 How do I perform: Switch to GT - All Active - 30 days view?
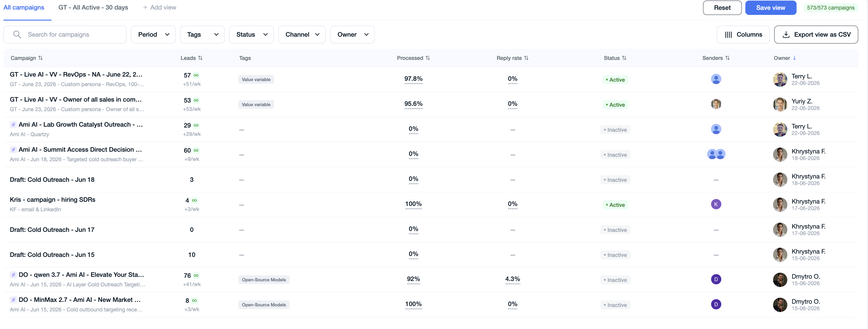93,7
